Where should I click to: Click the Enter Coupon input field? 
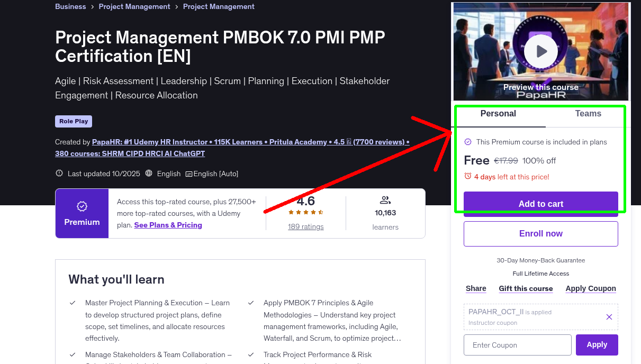pos(517,345)
